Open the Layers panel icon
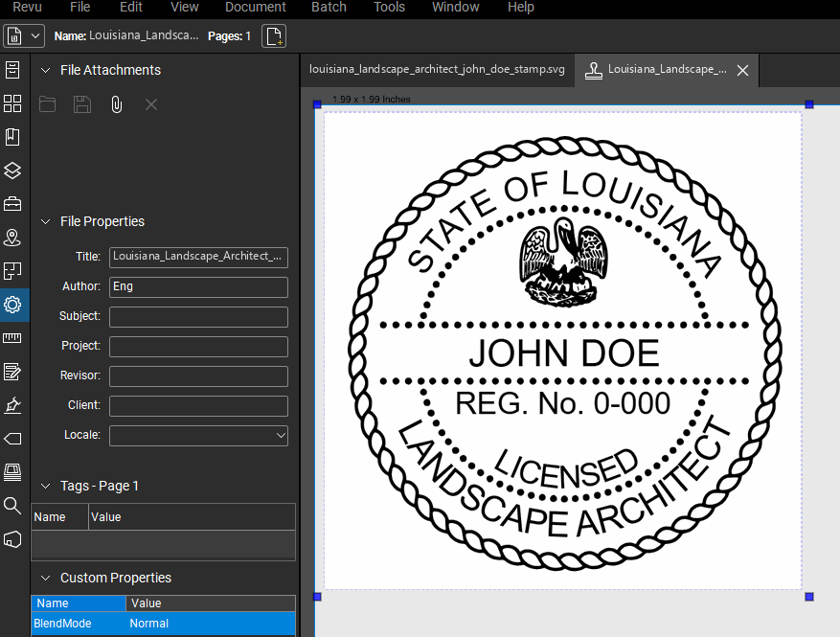The width and height of the screenshot is (840, 637). coord(12,171)
